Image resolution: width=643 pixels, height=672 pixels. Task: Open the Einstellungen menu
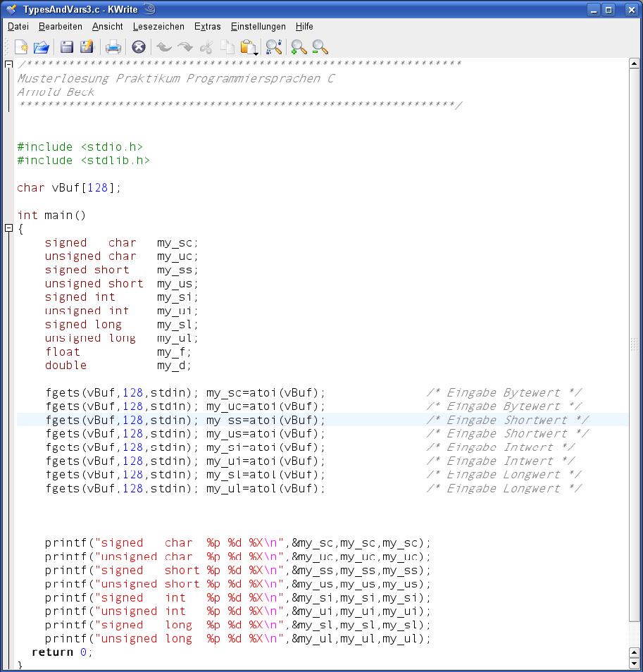[258, 27]
